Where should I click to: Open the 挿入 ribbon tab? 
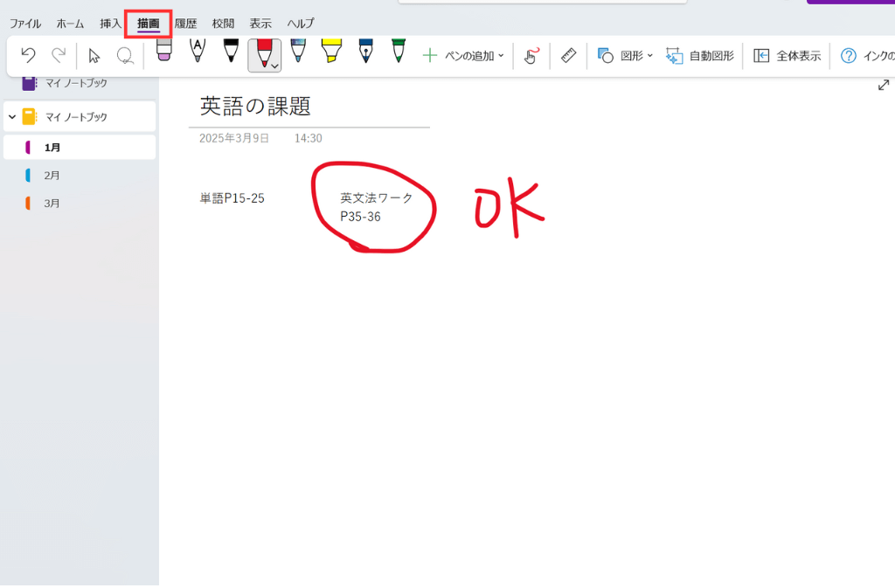tap(110, 24)
